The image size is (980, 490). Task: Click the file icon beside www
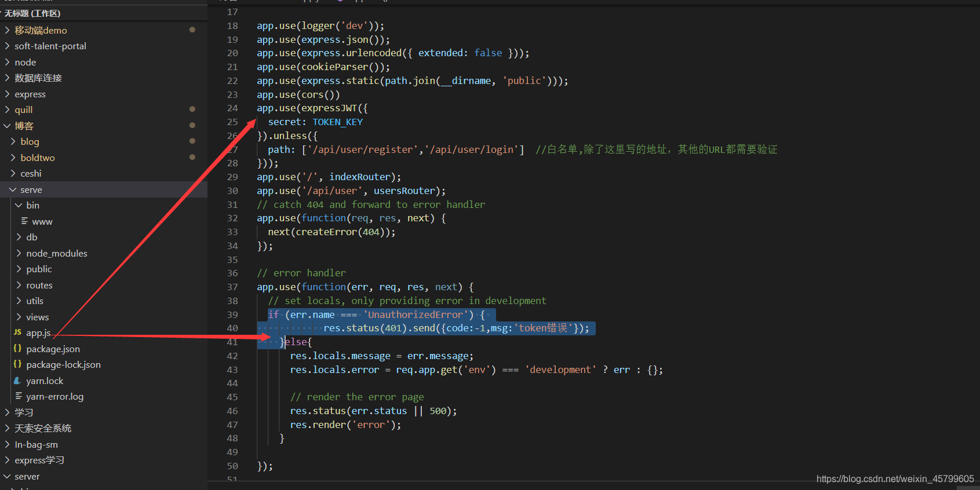[24, 221]
